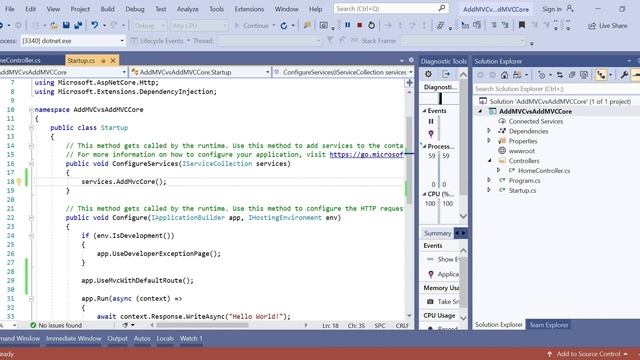The height and width of the screenshot is (360, 640).
Task: Open Solution Explorer properties wrench
Action: [624, 75]
